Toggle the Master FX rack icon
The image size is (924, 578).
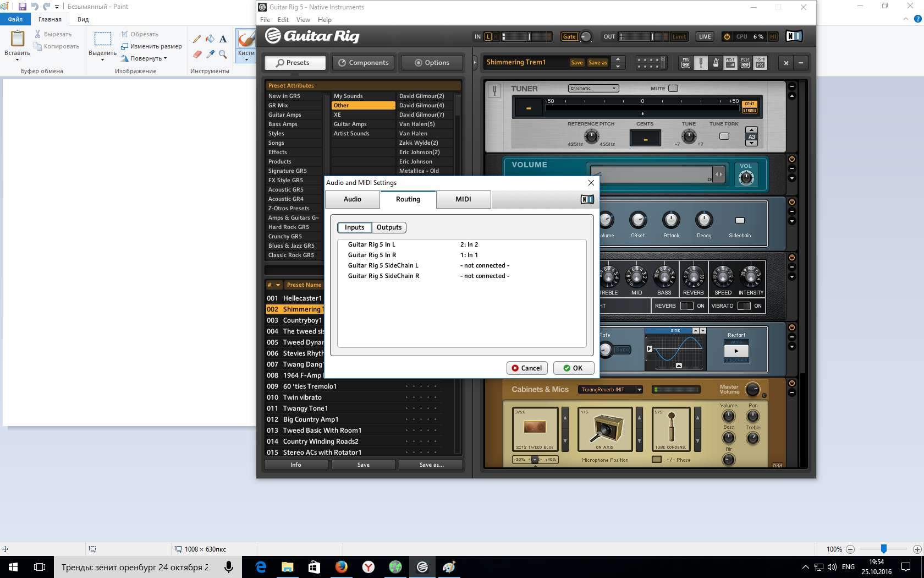point(760,63)
